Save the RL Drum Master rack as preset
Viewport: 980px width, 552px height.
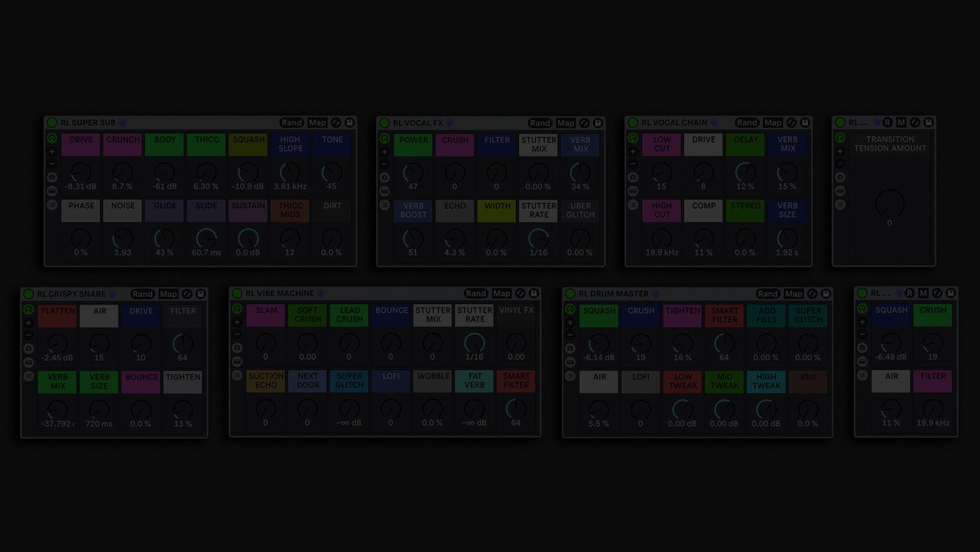tap(826, 294)
